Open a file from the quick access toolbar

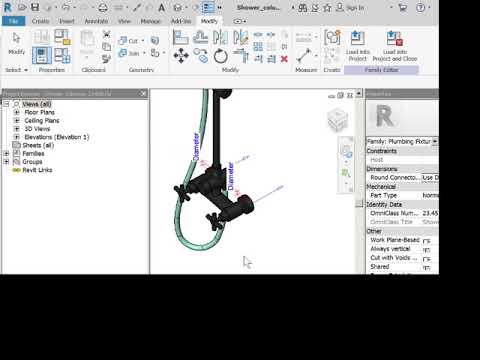(x=22, y=7)
